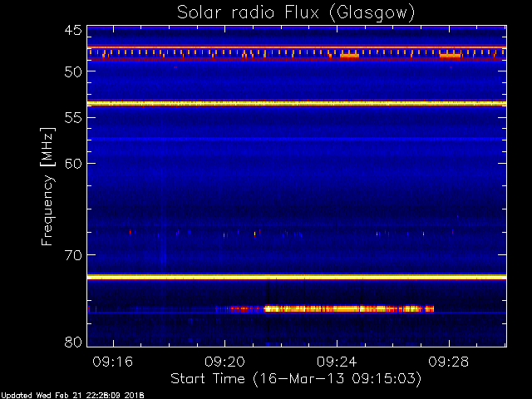
Task: Click the '45' frequency tick label
Action: (73, 30)
